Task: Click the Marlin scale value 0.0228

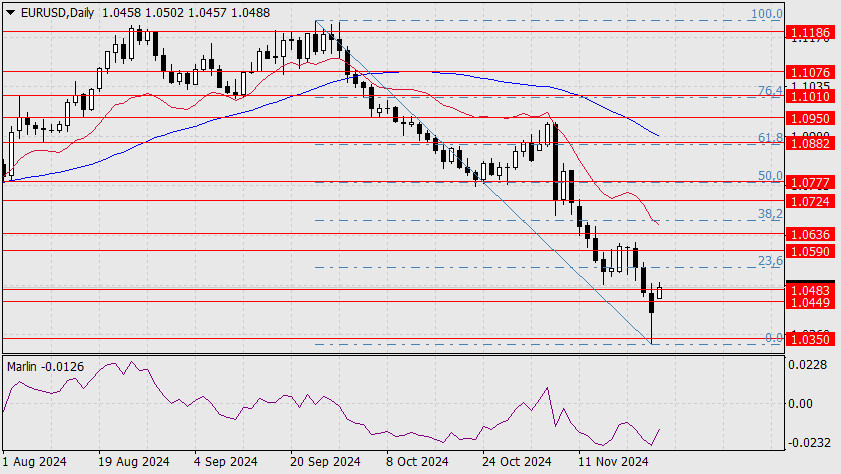Action: [x=807, y=365]
